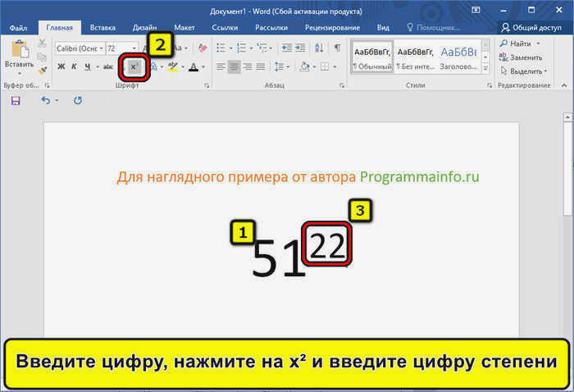574x392 pixels.
Task: Open the underline style dropdown arrow
Action: (x=98, y=67)
